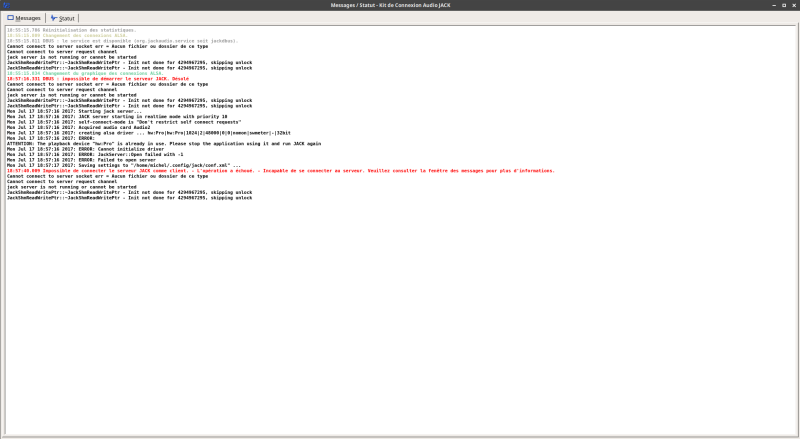
Task: Switch to the Messages tab
Action: coord(24,18)
